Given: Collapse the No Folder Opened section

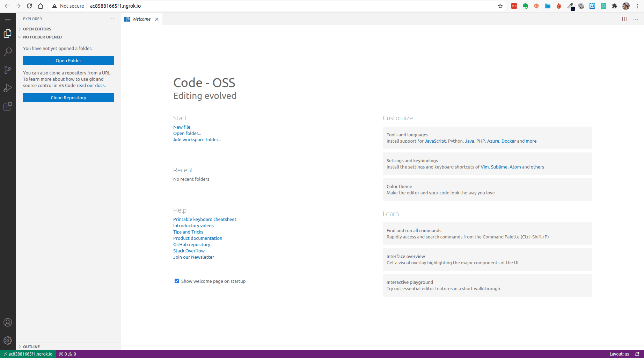Looking at the screenshot, I should pyautogui.click(x=42, y=37).
